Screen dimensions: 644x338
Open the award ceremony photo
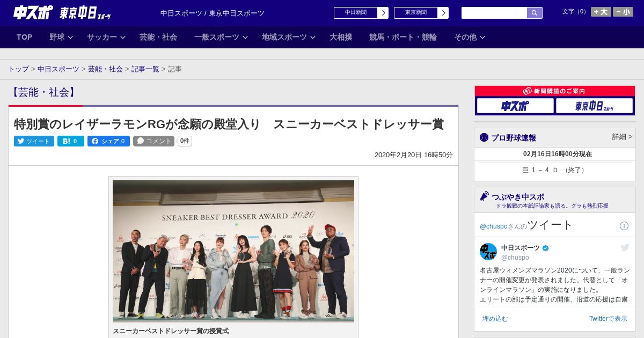point(233,251)
